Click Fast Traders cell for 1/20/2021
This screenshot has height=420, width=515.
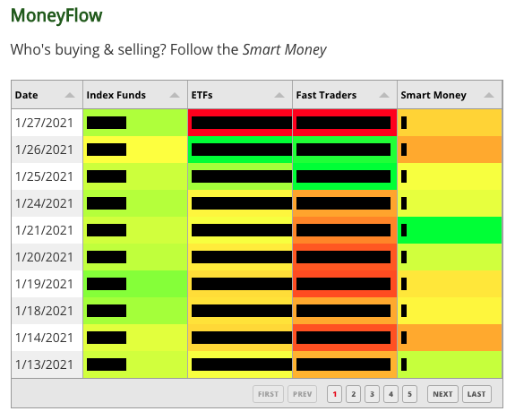click(x=345, y=257)
